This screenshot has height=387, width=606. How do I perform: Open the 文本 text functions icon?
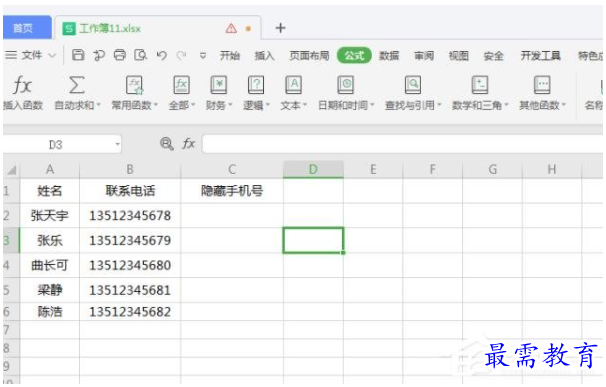(x=293, y=85)
